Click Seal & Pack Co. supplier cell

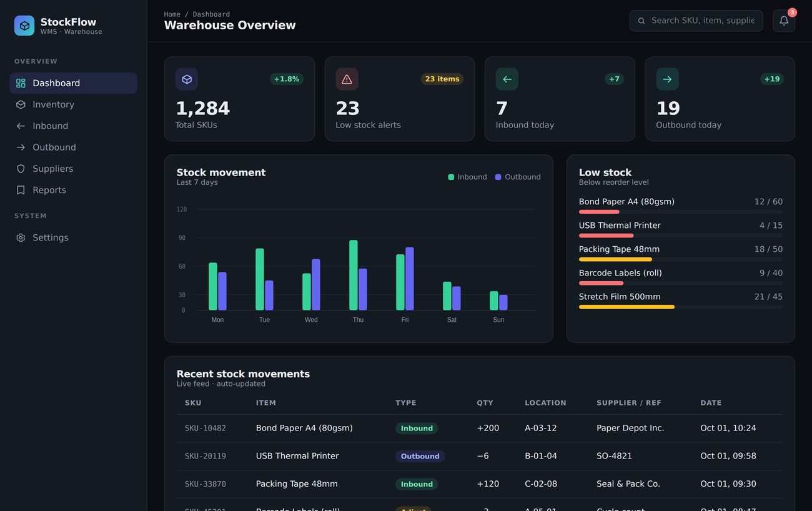(628, 484)
